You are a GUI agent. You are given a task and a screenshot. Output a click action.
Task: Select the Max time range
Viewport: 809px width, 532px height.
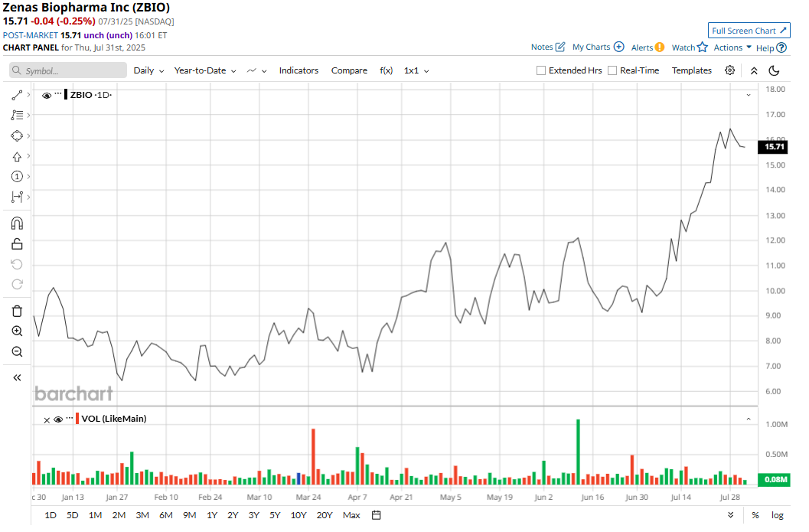[x=351, y=515]
